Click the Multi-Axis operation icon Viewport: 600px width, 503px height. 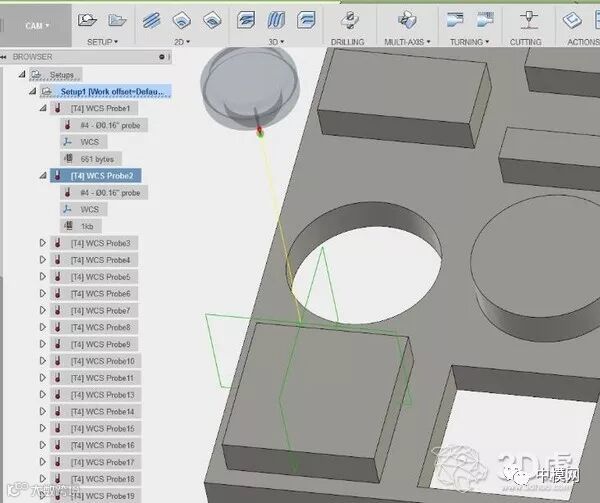407,19
